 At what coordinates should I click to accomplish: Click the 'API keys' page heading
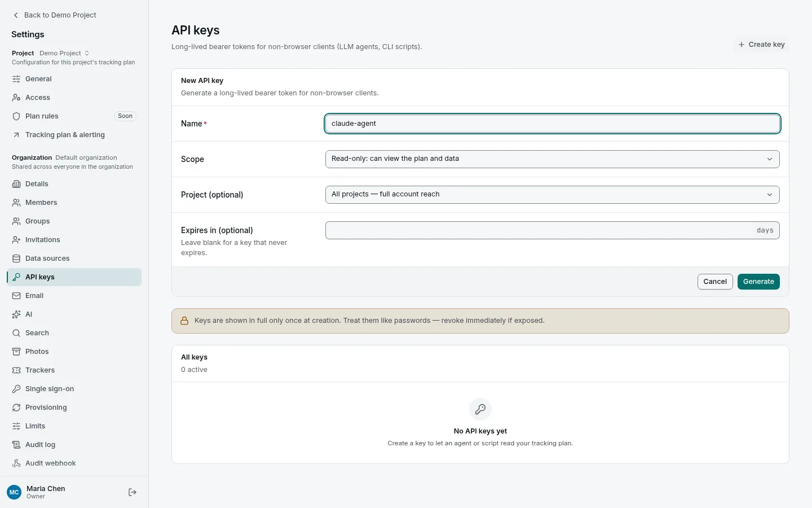[196, 30]
